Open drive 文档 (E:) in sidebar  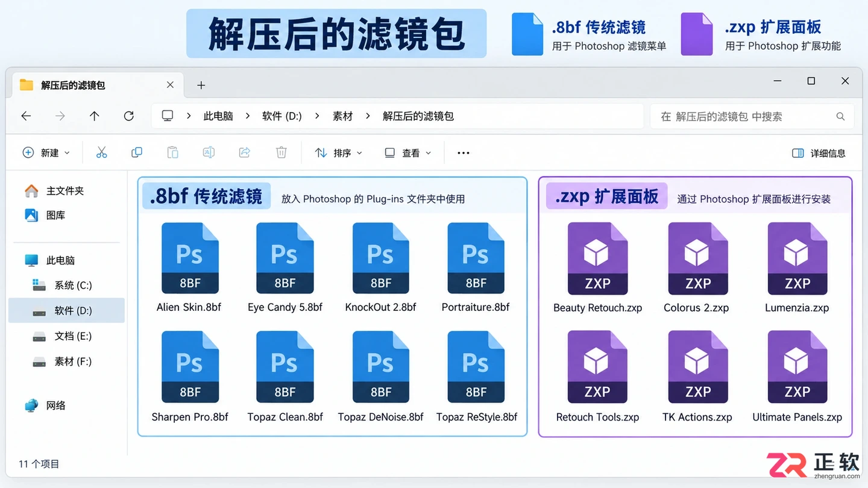coord(73,336)
